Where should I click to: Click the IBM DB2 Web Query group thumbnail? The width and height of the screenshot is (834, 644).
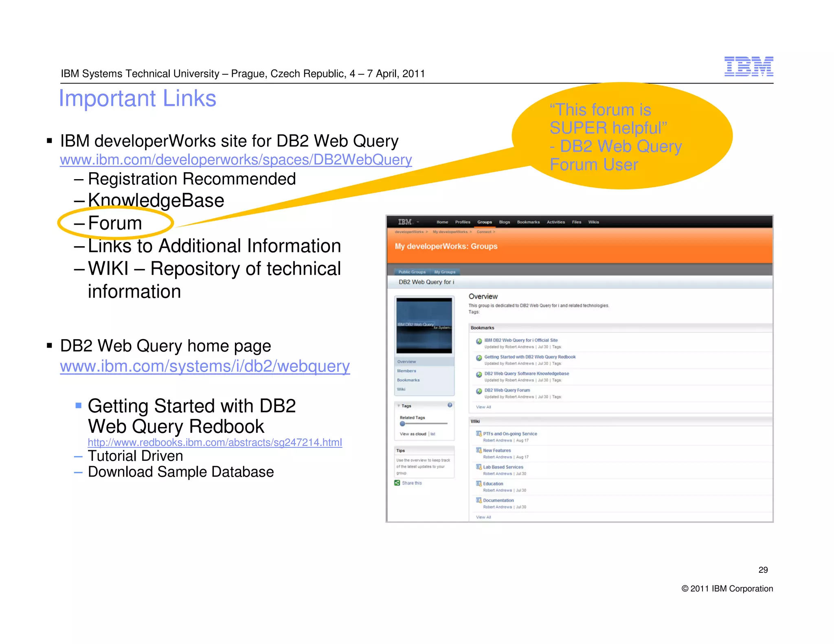pyautogui.click(x=424, y=325)
